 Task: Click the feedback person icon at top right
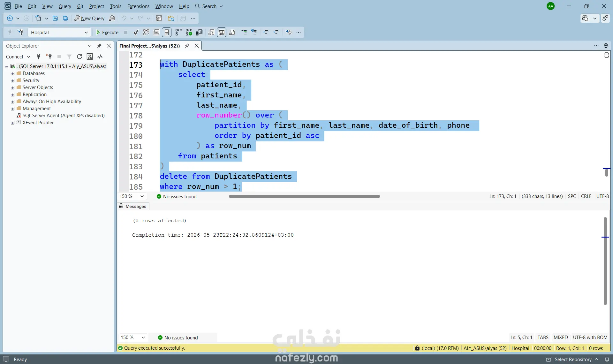tap(605, 19)
